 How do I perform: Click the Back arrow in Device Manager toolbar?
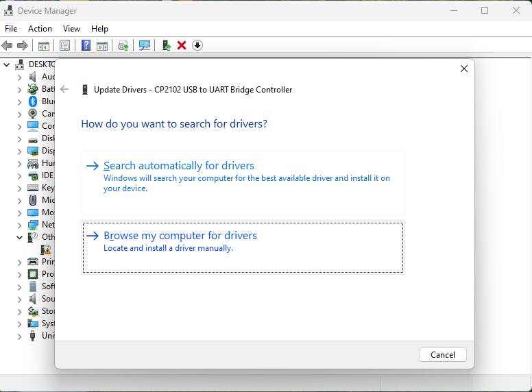(x=7, y=45)
